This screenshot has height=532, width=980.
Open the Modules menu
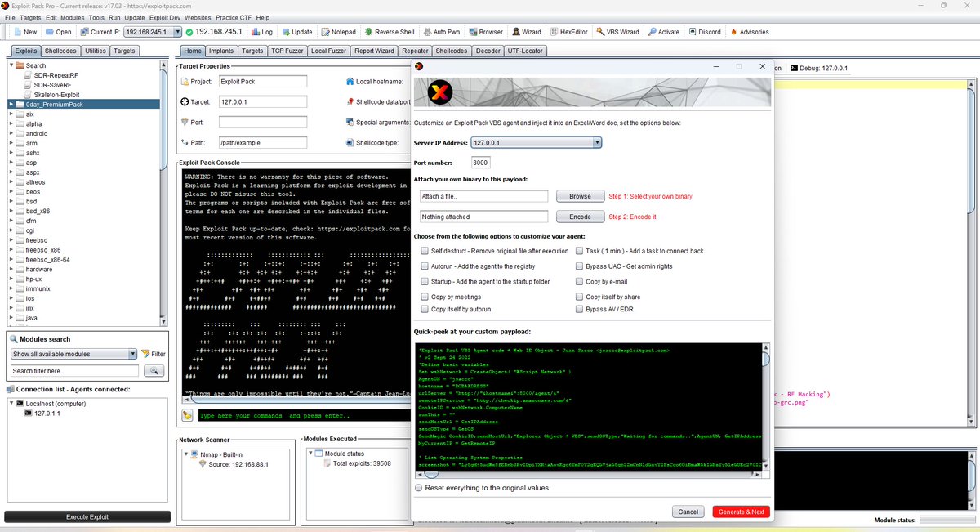click(x=72, y=17)
